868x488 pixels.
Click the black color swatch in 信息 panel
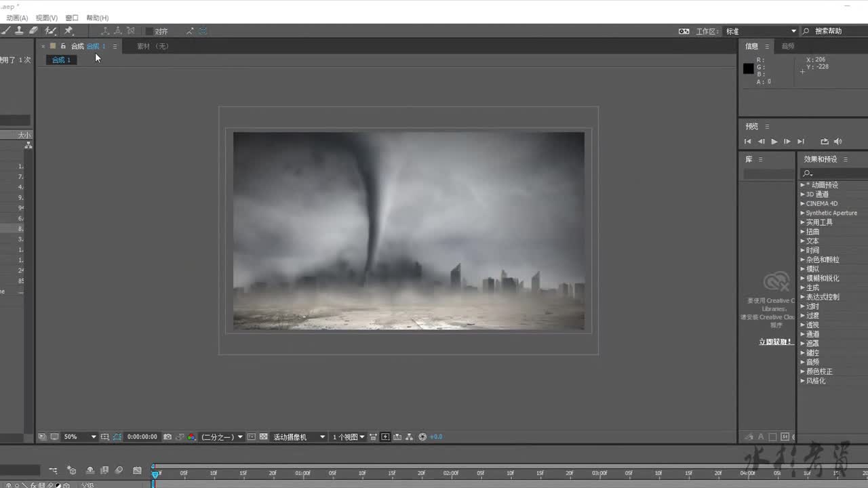748,68
